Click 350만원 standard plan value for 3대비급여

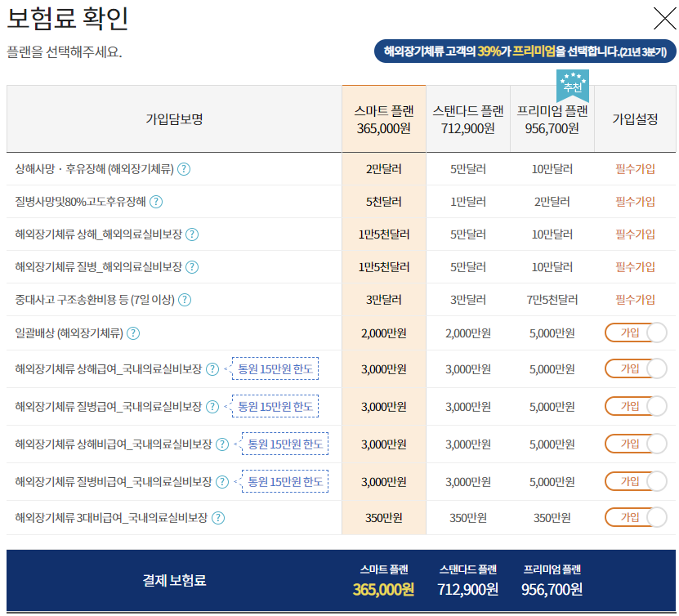(x=468, y=518)
